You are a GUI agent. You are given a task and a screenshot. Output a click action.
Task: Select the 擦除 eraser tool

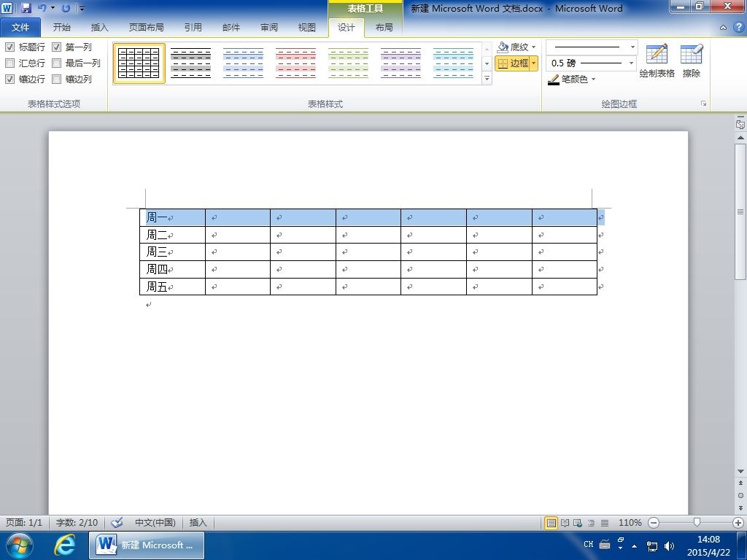[x=692, y=61]
